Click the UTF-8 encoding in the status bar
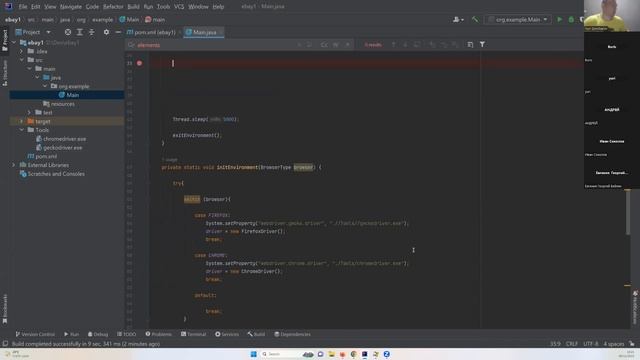 (x=590, y=344)
